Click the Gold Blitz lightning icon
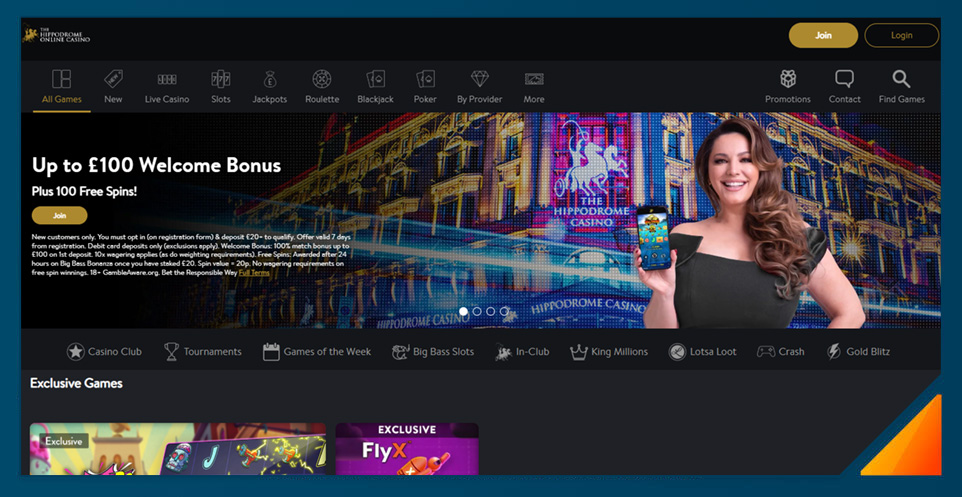The image size is (962, 497). [x=833, y=352]
